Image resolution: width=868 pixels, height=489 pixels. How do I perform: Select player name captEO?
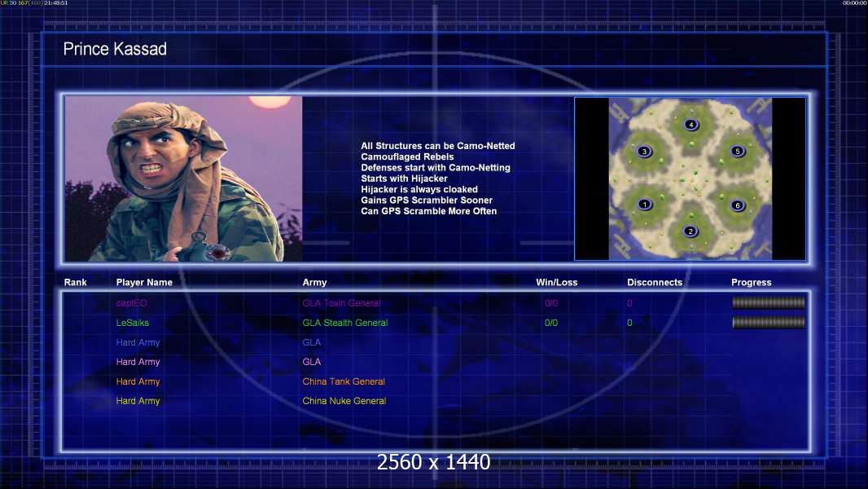click(131, 303)
